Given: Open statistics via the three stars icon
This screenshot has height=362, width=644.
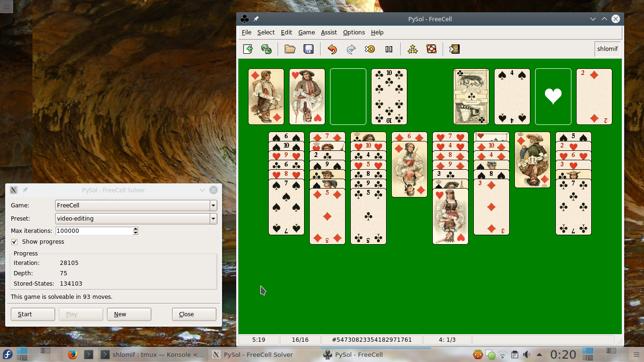Looking at the screenshot, I should (x=413, y=49).
